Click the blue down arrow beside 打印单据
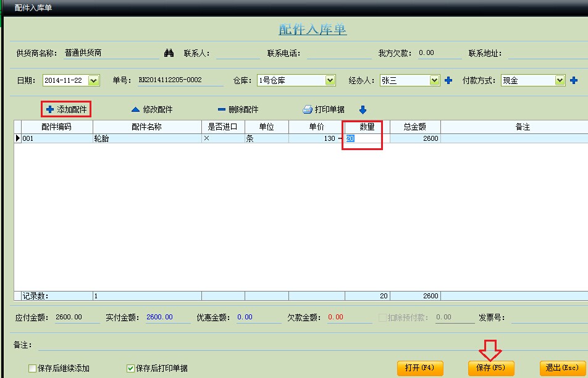This screenshot has width=588, height=378. pos(363,109)
